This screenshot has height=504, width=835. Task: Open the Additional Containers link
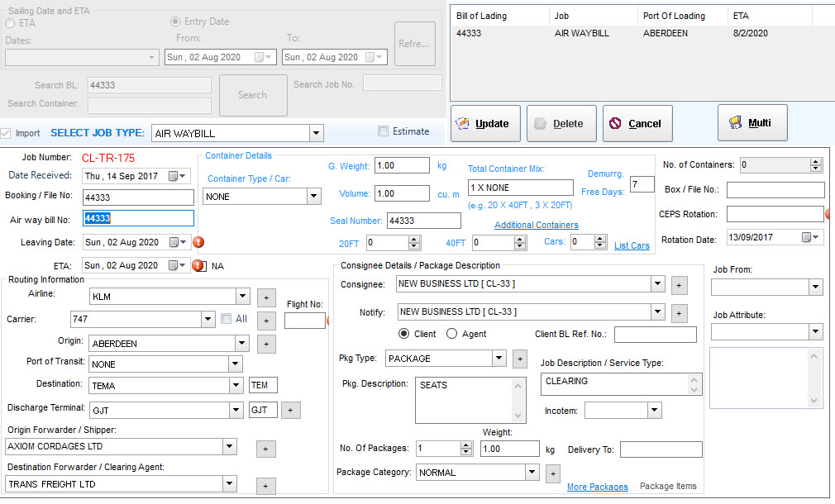pos(536,225)
